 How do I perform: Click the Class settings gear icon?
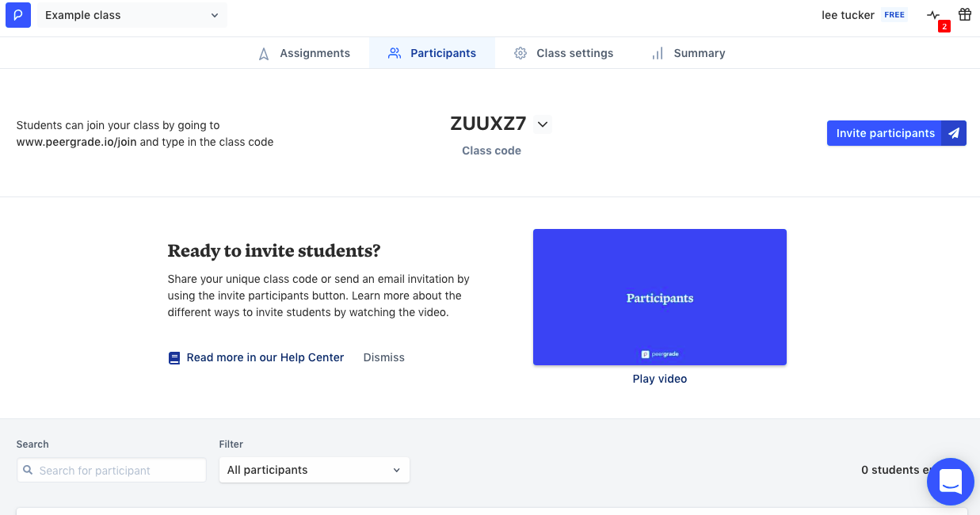(521, 53)
